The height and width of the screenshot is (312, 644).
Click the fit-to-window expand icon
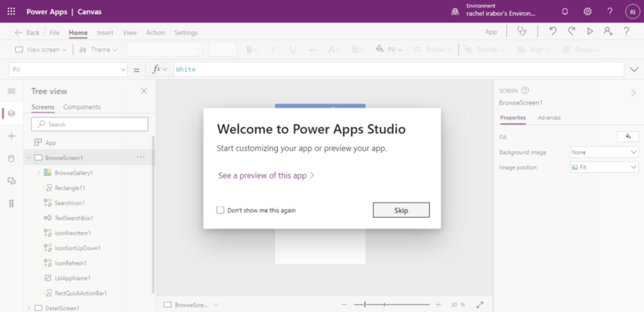coord(480,305)
